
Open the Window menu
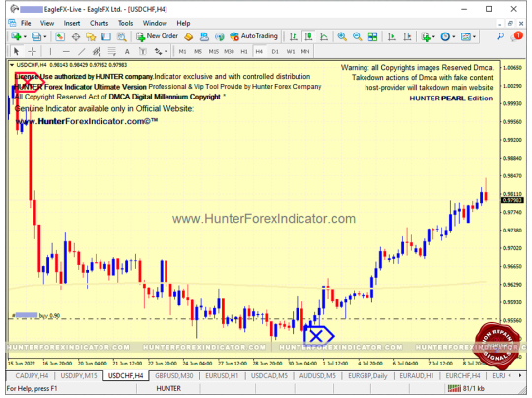tap(155, 23)
